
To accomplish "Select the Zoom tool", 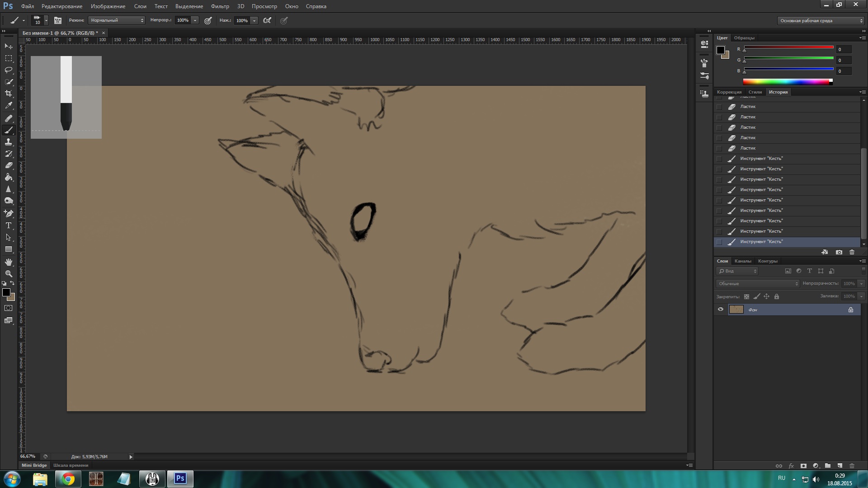I will (x=9, y=274).
